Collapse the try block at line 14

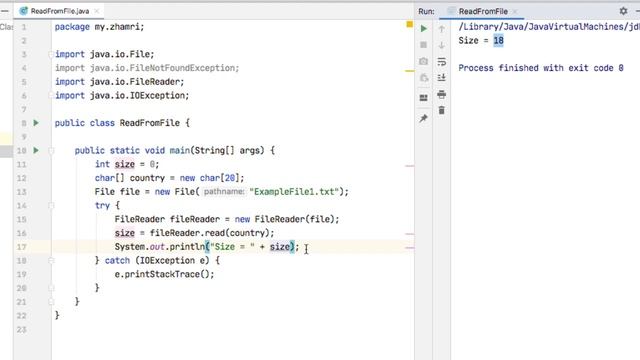[x=51, y=206]
